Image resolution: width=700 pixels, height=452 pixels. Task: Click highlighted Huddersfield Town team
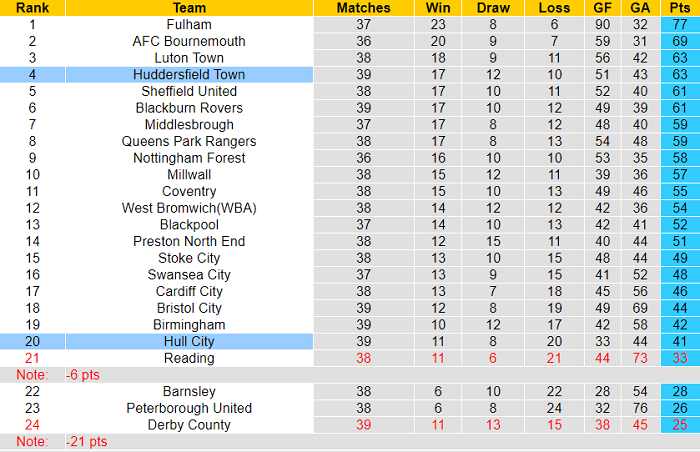[x=189, y=74]
